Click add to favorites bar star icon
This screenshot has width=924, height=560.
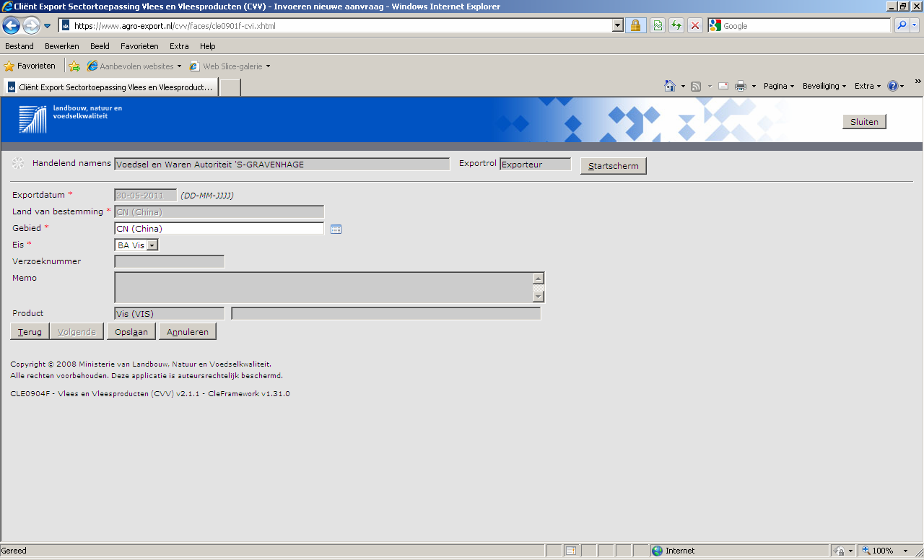pos(74,66)
